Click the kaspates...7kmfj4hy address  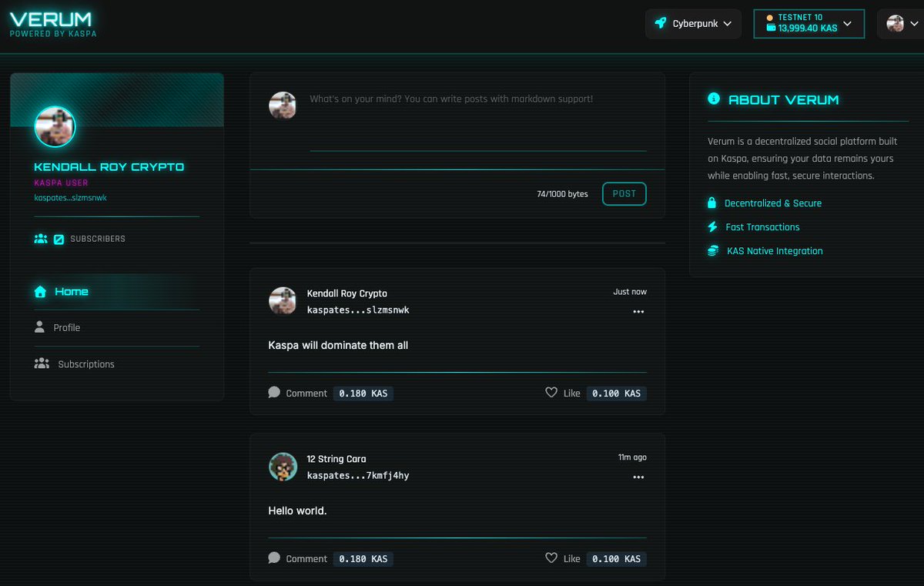(x=358, y=476)
